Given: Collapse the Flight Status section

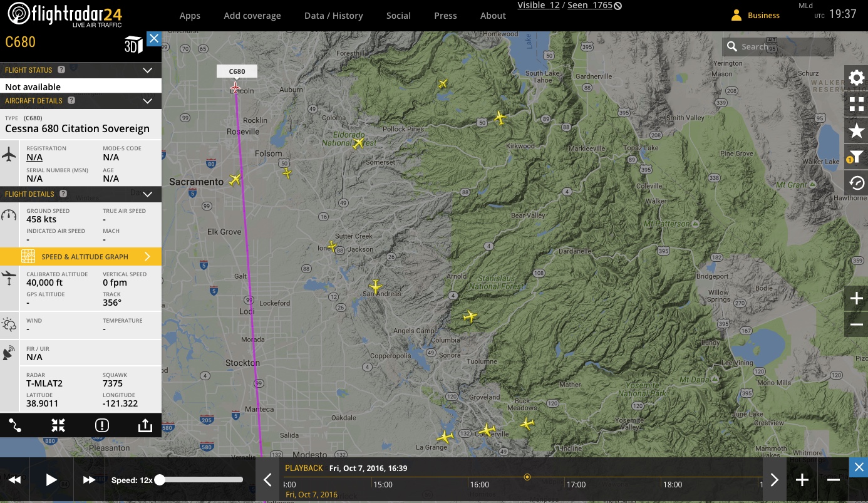Looking at the screenshot, I should coord(148,70).
